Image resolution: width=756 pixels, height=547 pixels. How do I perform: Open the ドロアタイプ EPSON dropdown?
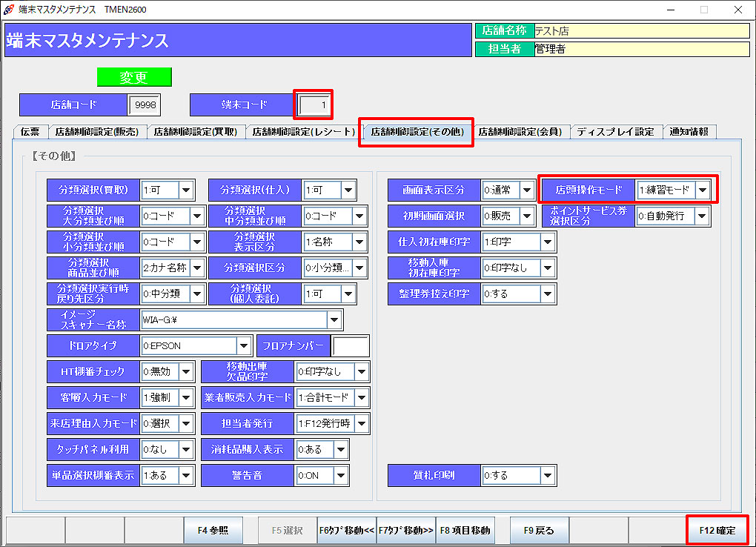244,346
